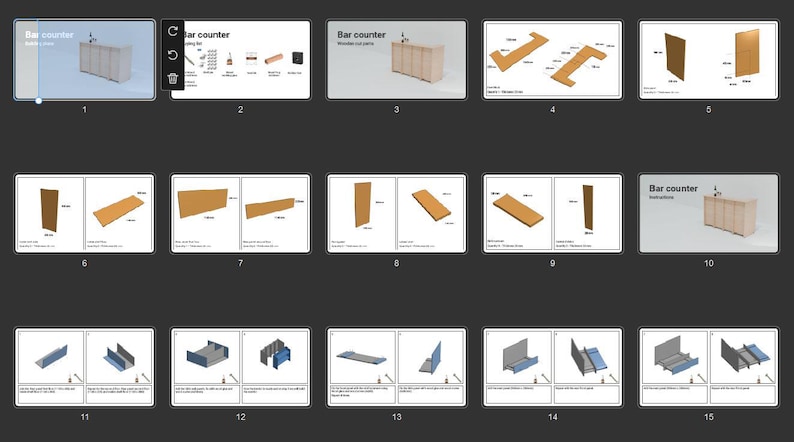Viewport: 794px width, 442px height.
Task: Rotate selected page clockwise
Action: pyautogui.click(x=173, y=31)
